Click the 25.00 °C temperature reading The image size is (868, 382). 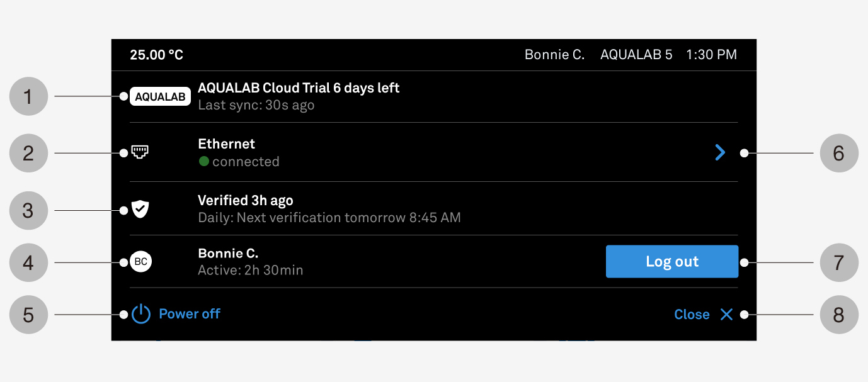(x=157, y=55)
